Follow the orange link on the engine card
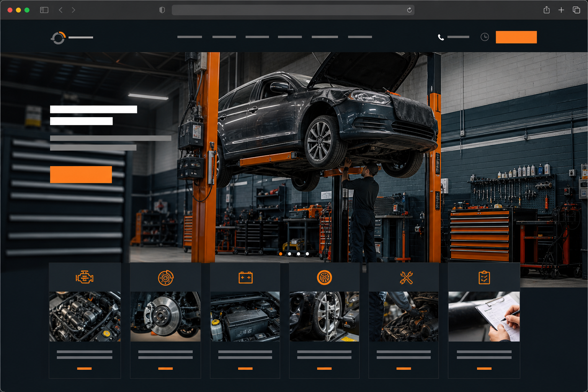This screenshot has width=588, height=392. click(85, 368)
